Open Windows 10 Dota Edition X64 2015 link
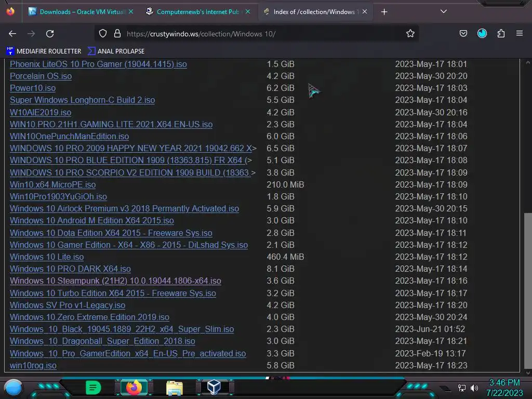Image resolution: width=532 pixels, height=399 pixels. tap(111, 233)
